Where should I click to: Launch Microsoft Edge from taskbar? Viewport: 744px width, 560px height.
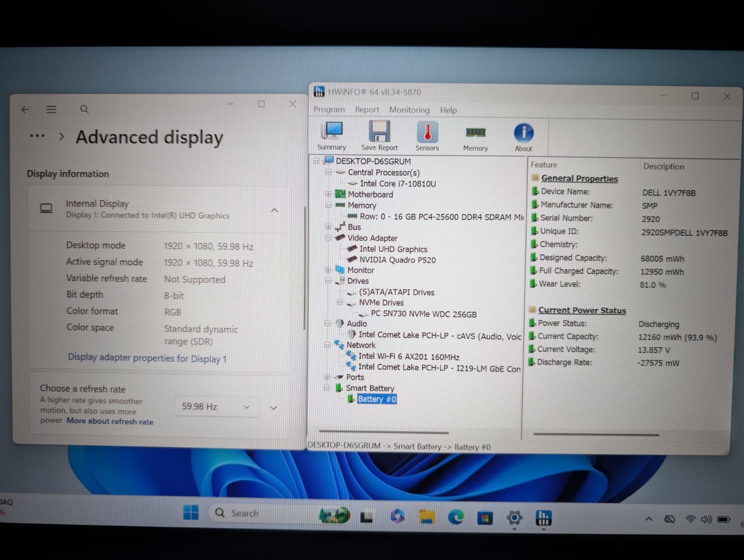456,517
